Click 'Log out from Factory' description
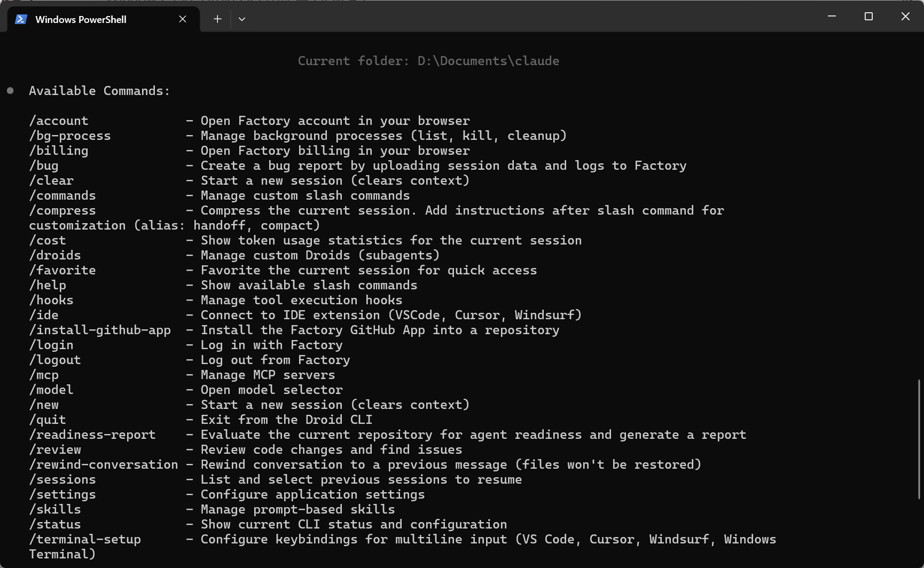This screenshot has height=568, width=924. tap(276, 360)
